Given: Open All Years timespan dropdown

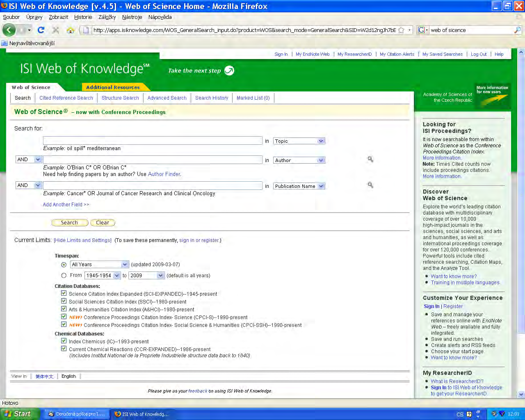Looking at the screenshot, I should click(100, 265).
